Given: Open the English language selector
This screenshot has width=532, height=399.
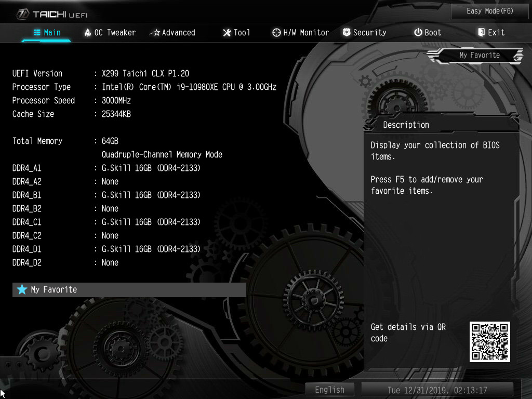Looking at the screenshot, I should click(329, 390).
